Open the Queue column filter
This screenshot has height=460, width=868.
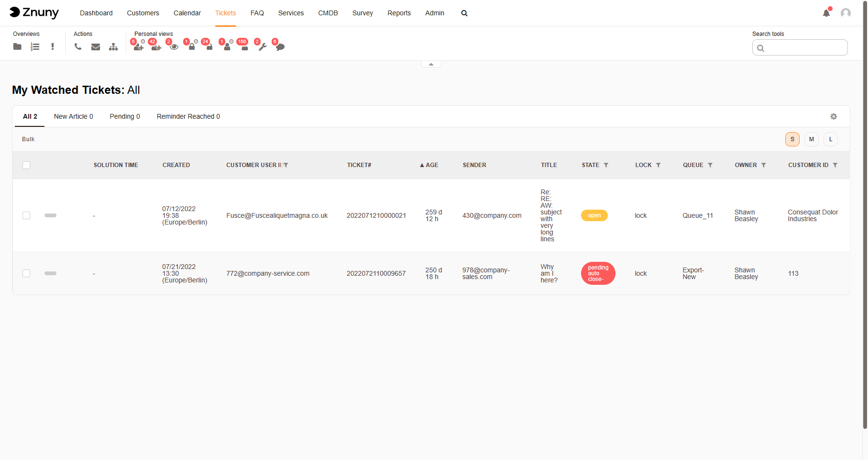click(x=710, y=165)
